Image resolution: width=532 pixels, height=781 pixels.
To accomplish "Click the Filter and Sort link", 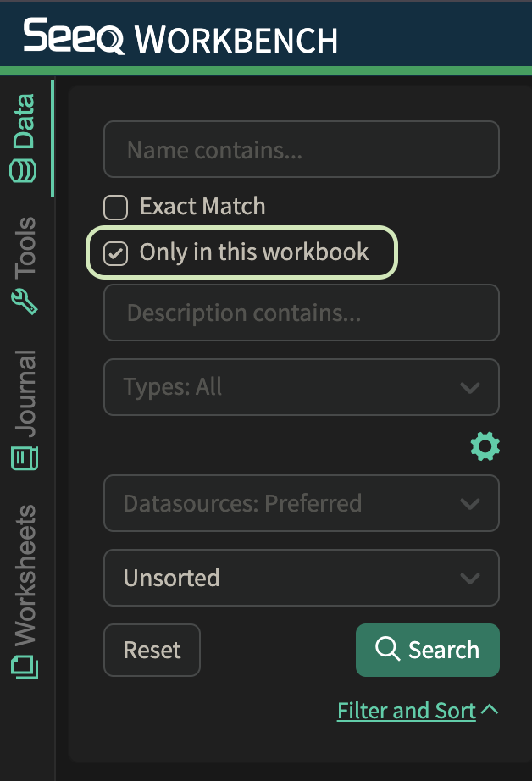I will [407, 711].
